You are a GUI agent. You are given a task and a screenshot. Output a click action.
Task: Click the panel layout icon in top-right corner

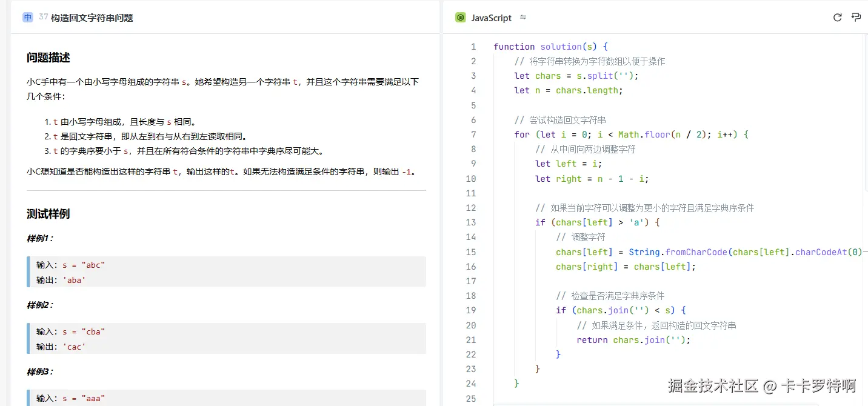point(856,18)
